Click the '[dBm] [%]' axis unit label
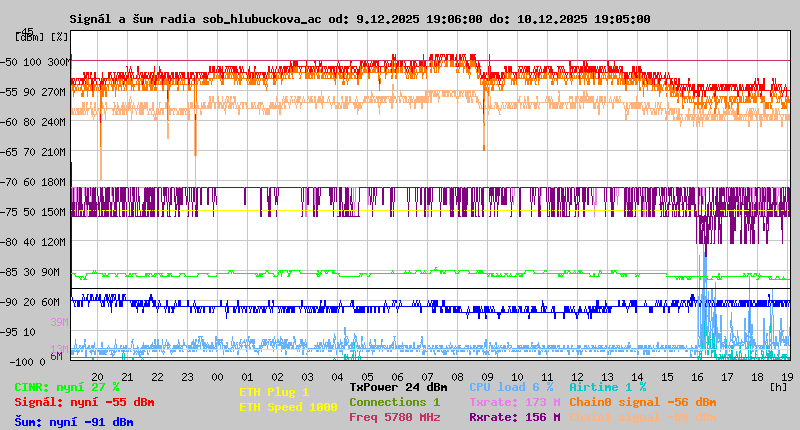 click(x=41, y=37)
